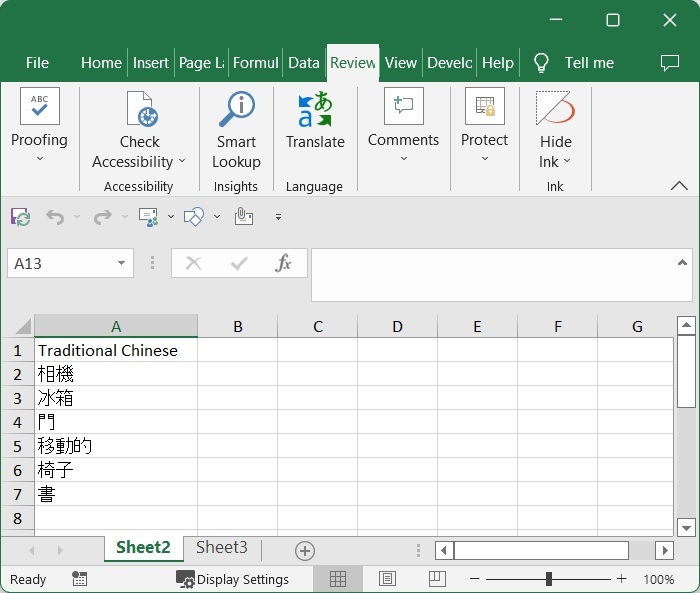The height and width of the screenshot is (593, 700).
Task: Click Display Settings in the status bar
Action: point(232,579)
